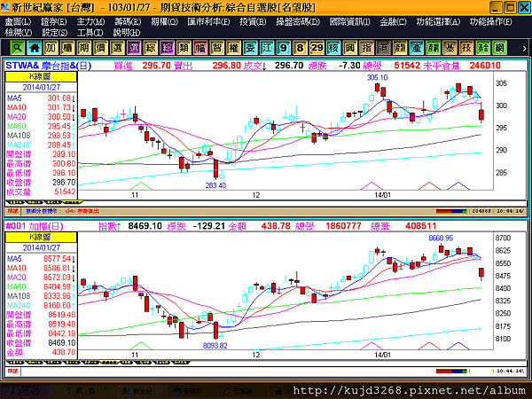Screen dimensions: 532x399
Task: Open the 設定(S) menu
Action: coord(54,33)
